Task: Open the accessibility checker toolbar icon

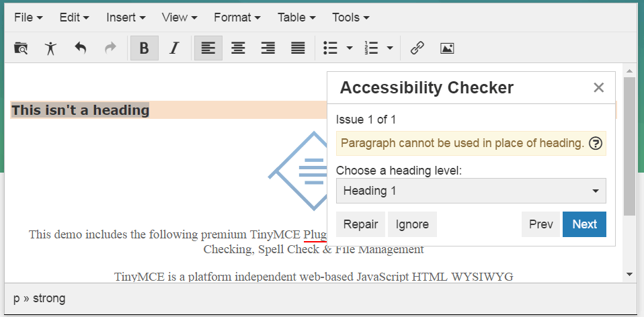Action: [x=50, y=48]
